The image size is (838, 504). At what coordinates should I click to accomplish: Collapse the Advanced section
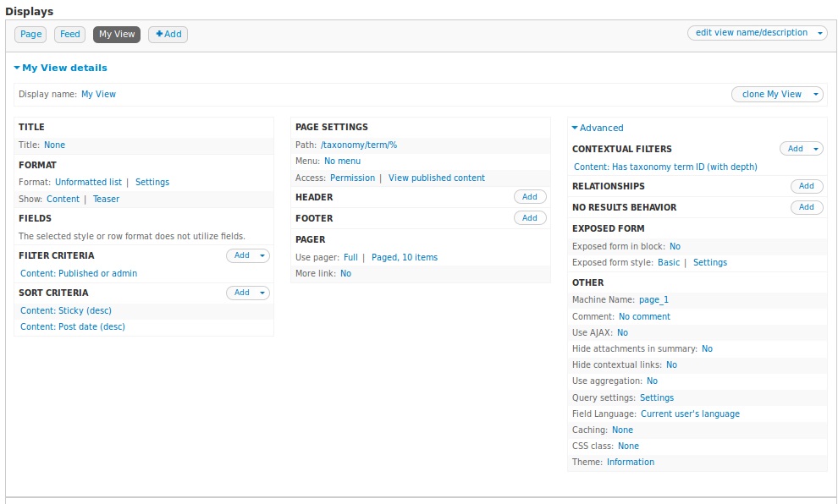pyautogui.click(x=598, y=129)
